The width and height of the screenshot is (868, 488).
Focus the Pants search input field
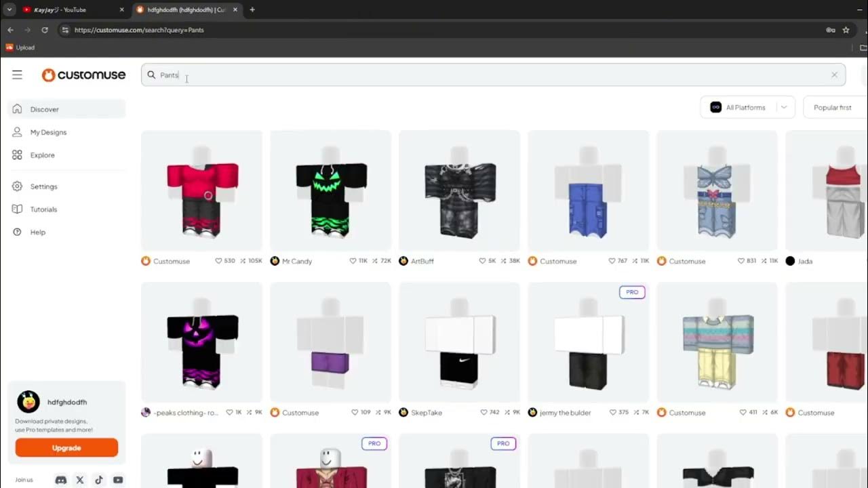pyautogui.click(x=493, y=75)
